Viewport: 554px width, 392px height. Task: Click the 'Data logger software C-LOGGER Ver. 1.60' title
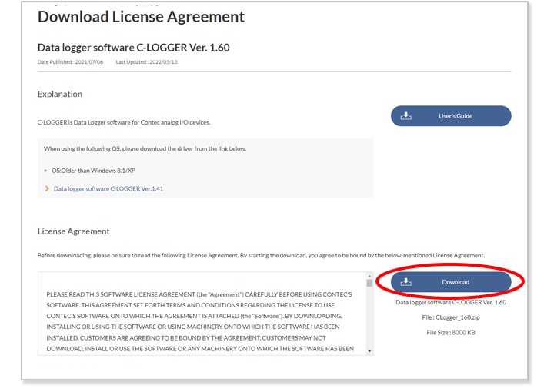[134, 48]
